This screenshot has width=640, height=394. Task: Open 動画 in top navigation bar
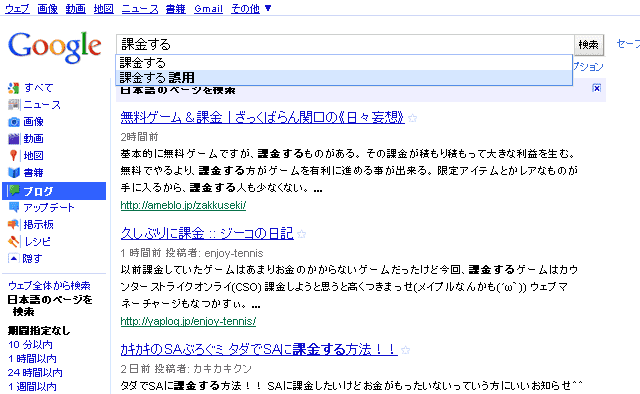[x=76, y=9]
